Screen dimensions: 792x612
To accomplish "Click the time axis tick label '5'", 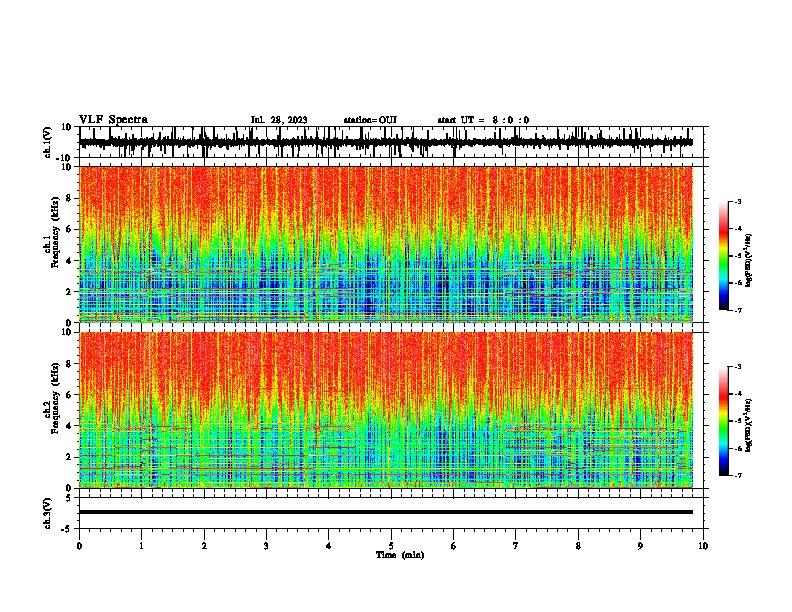I will (391, 546).
